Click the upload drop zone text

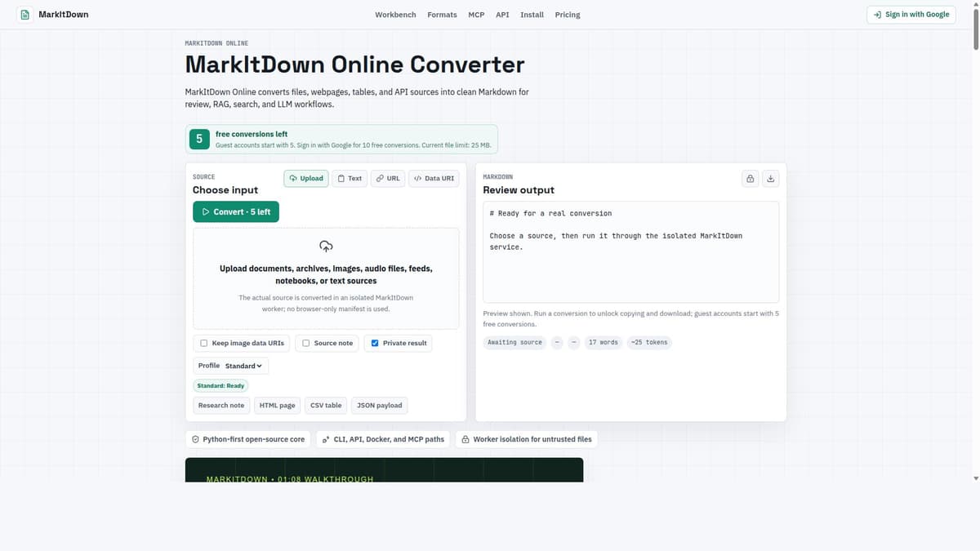326,274
